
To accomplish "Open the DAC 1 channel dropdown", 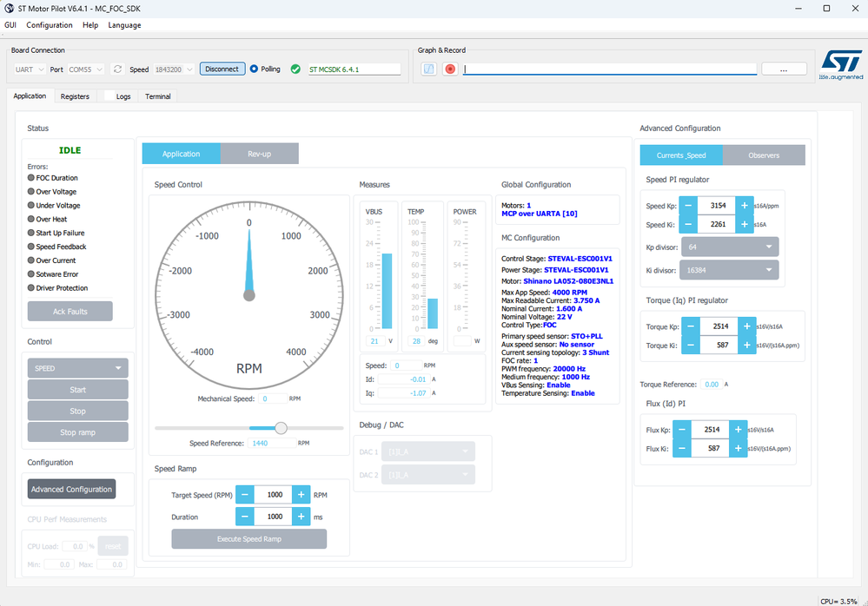I will coord(427,451).
